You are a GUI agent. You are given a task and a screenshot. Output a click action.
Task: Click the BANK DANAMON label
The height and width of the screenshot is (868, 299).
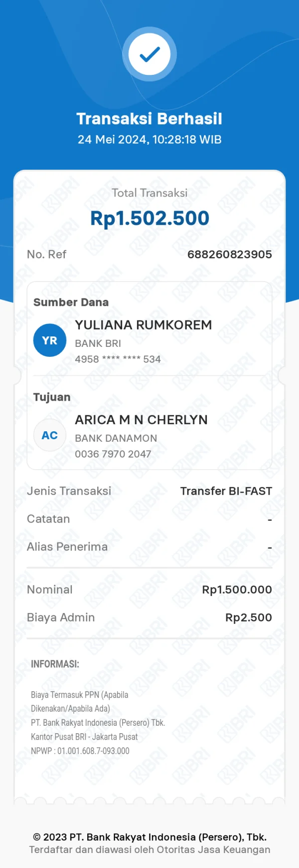(116, 438)
